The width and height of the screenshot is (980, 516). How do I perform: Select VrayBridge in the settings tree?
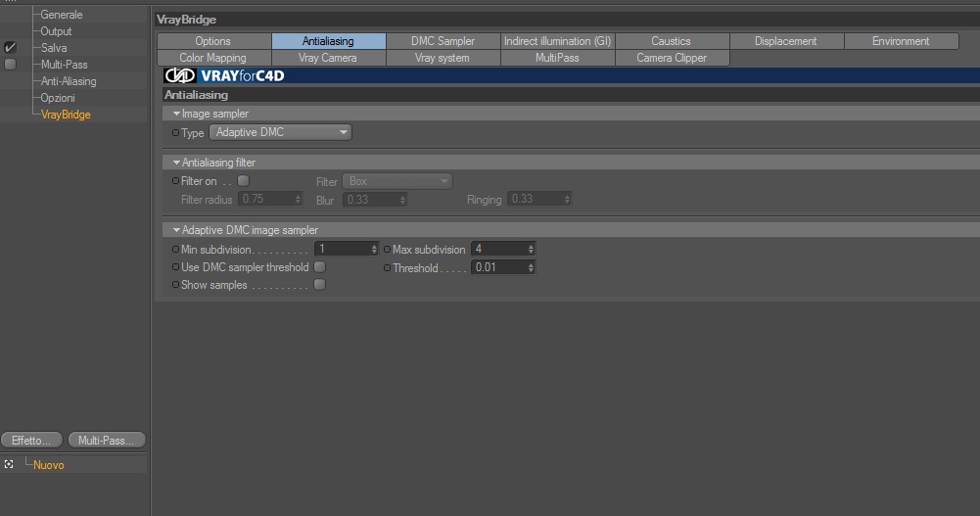click(66, 115)
